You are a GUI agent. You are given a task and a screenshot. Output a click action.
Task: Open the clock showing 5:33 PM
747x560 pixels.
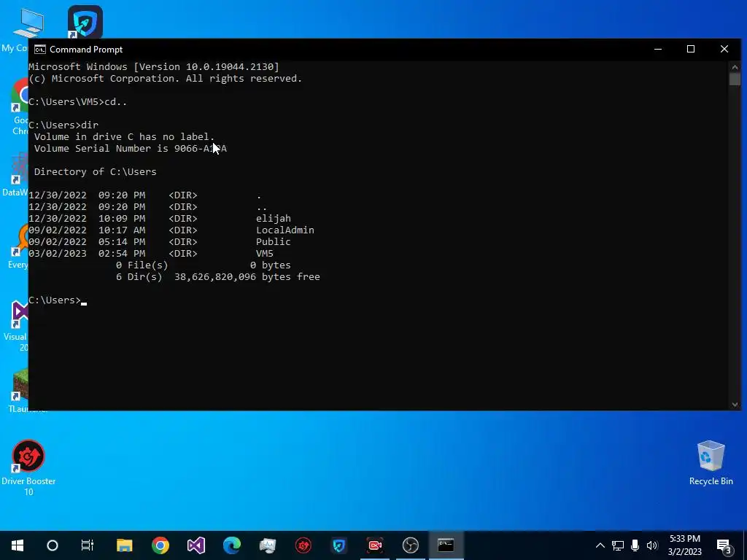click(684, 545)
